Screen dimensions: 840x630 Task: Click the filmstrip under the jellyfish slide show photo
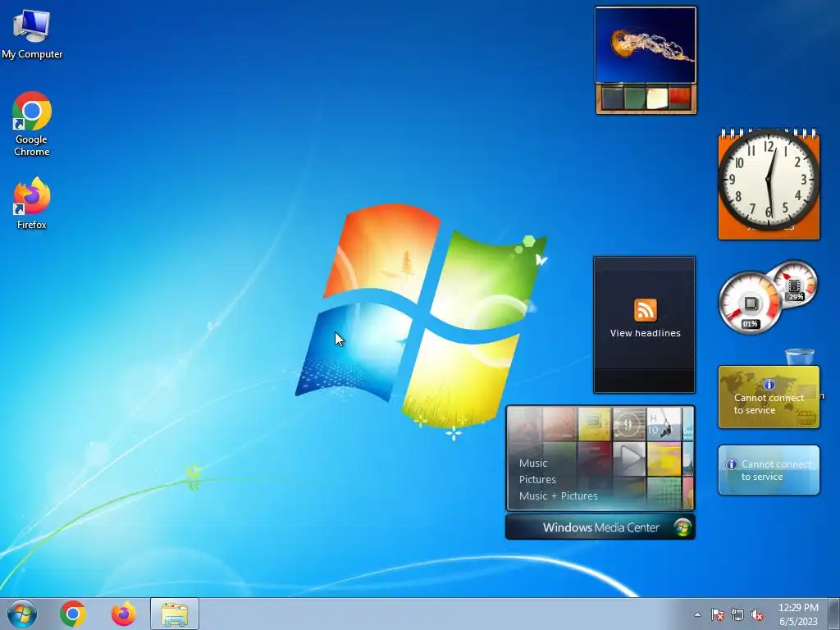tap(646, 98)
